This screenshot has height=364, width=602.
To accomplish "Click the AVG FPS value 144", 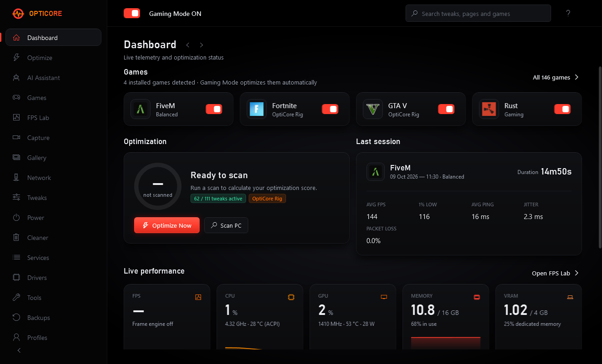I will coord(372,217).
